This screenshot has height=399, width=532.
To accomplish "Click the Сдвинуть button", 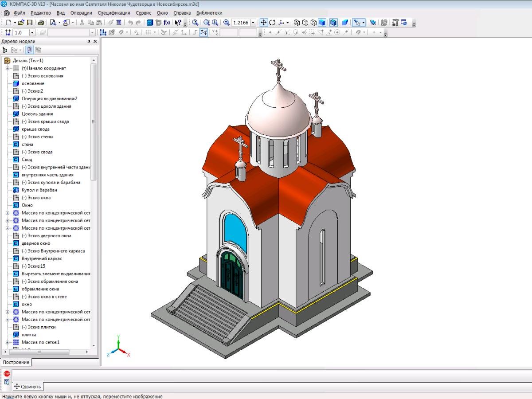I will [27, 387].
